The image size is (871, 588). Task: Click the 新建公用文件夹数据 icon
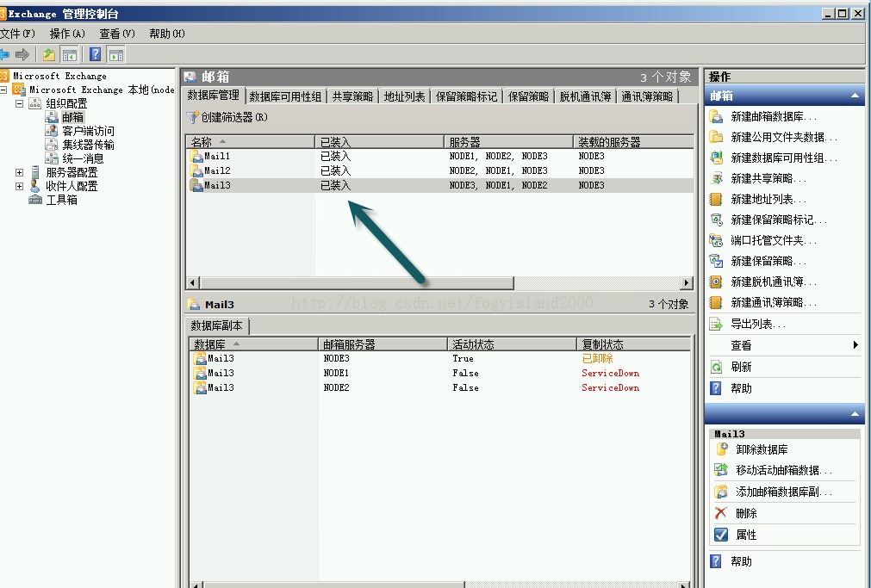pyautogui.click(x=717, y=137)
